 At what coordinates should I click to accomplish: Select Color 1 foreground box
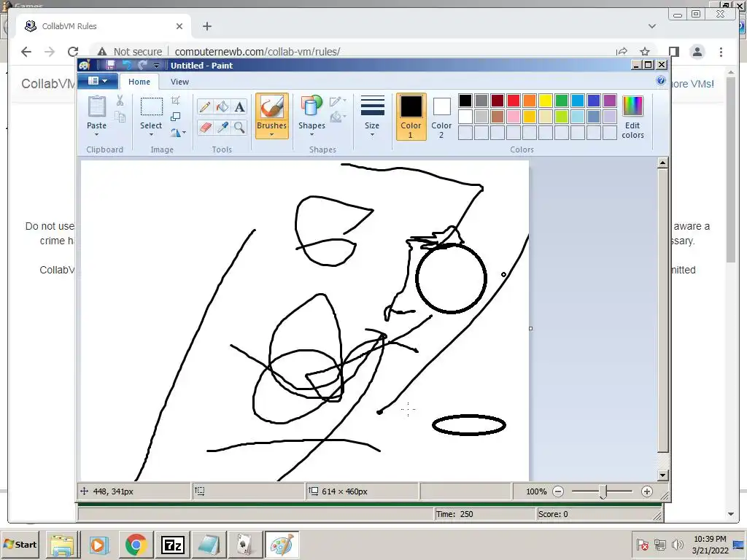[x=411, y=116]
